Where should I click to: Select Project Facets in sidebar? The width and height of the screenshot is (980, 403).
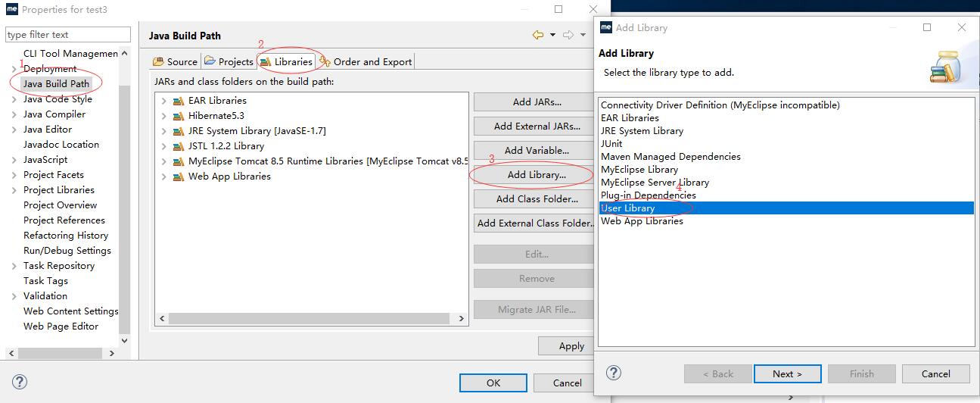[x=54, y=175]
